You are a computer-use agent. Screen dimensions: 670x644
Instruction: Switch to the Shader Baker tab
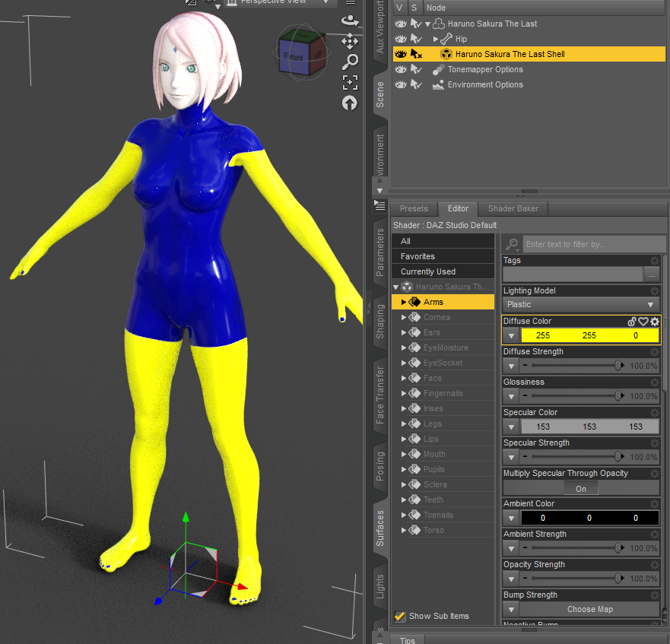point(513,208)
